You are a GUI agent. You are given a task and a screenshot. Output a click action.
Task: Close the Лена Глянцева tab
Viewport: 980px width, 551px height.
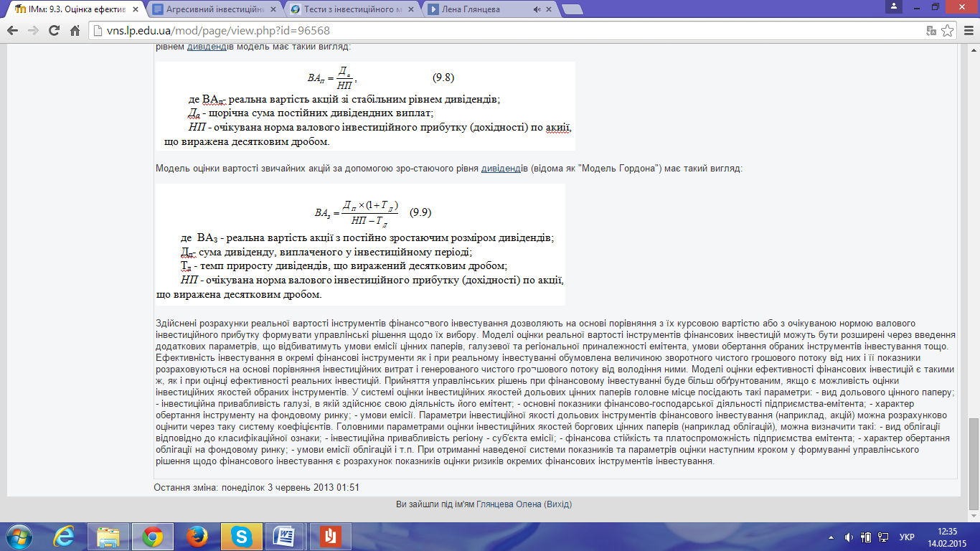(x=548, y=9)
